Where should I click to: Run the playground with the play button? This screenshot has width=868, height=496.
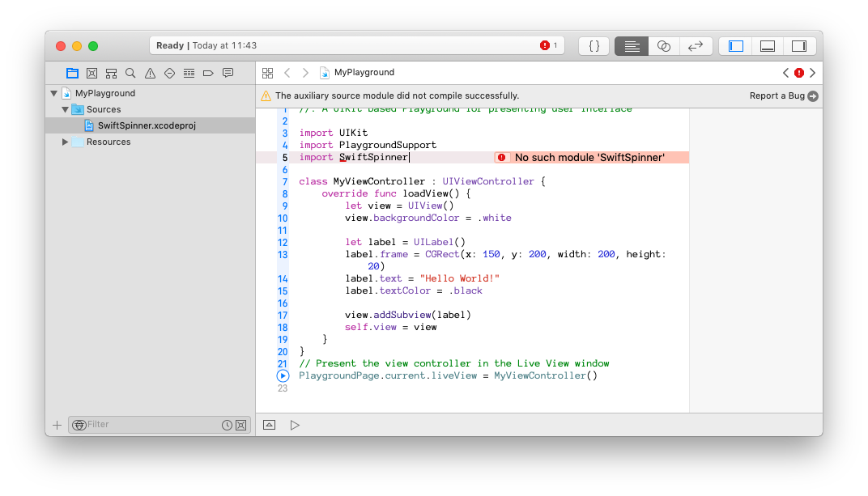[295, 424]
